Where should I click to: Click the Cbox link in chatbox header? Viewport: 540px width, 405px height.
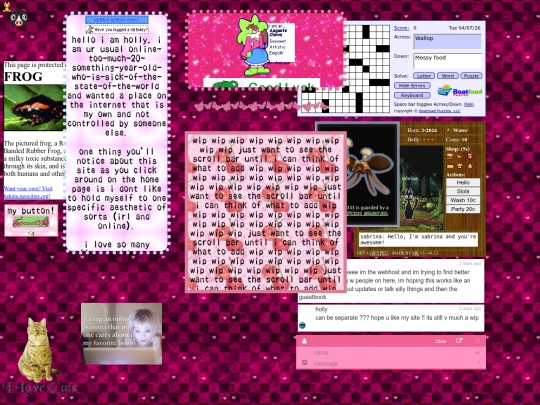pyautogui.click(x=441, y=341)
